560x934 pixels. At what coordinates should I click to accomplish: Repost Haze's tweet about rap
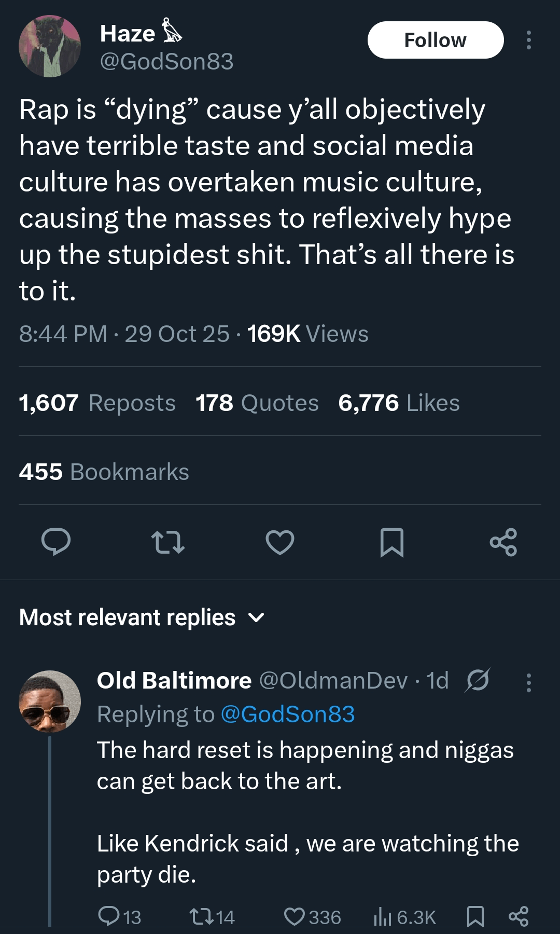click(167, 542)
